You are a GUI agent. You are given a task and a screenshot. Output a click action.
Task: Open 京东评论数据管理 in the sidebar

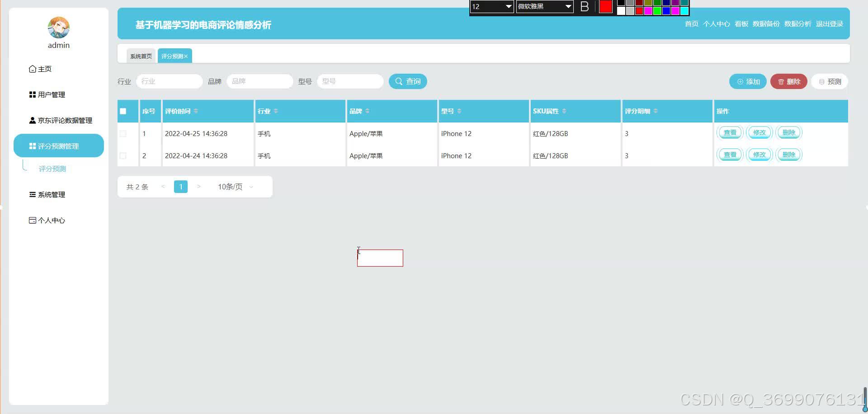61,120
